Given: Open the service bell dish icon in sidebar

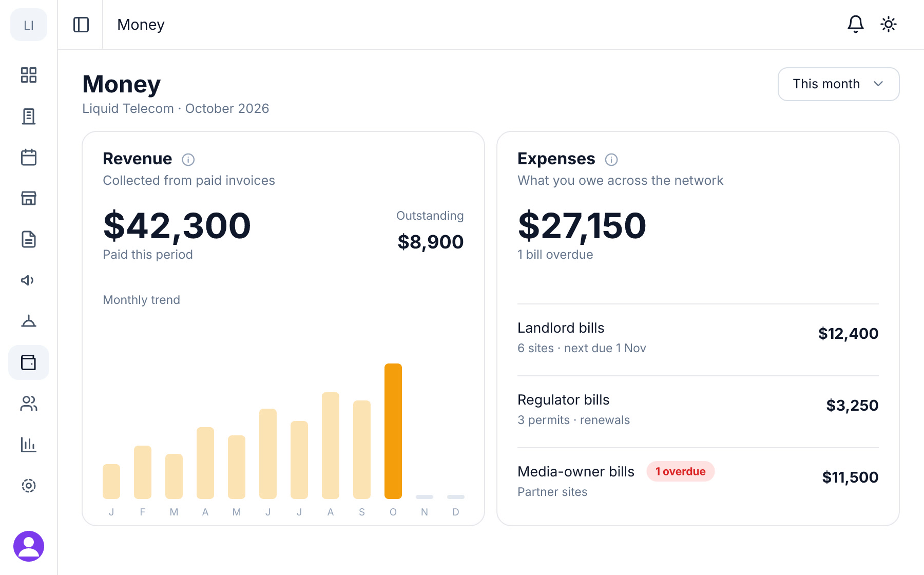Looking at the screenshot, I should coord(29,321).
